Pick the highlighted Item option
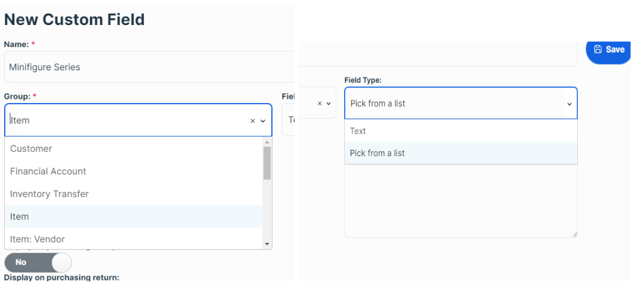The image size is (644, 302). (x=134, y=216)
